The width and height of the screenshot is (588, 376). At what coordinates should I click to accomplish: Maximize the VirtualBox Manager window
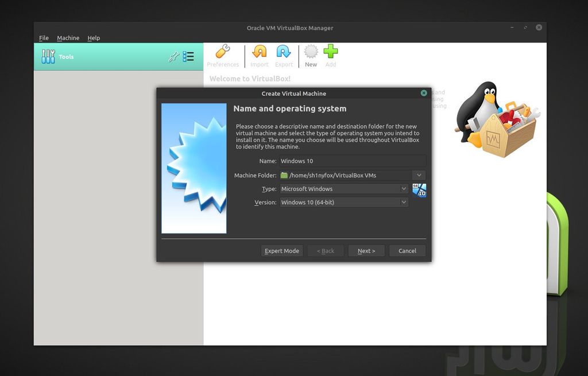525,28
